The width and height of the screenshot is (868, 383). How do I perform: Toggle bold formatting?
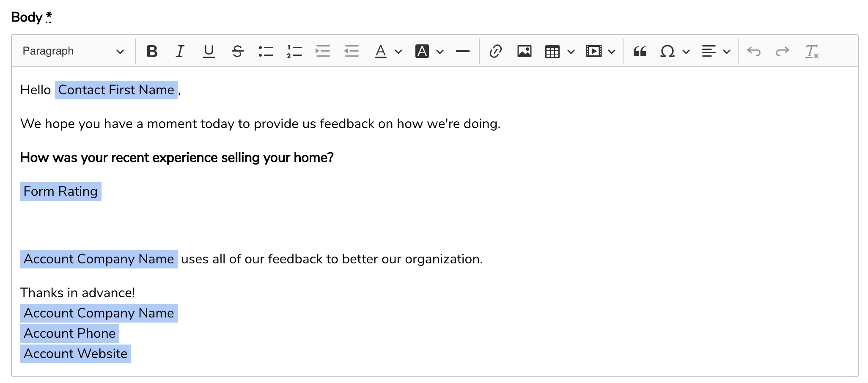point(152,52)
